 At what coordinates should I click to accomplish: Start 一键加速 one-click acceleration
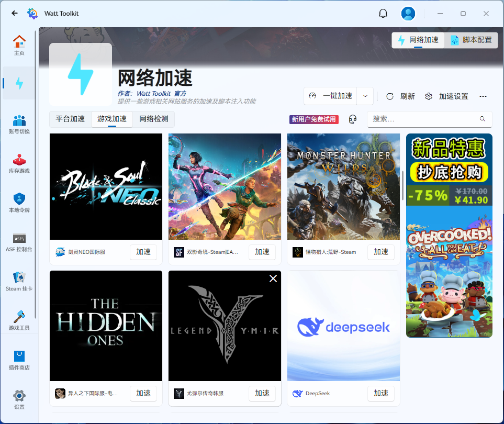pyautogui.click(x=330, y=96)
